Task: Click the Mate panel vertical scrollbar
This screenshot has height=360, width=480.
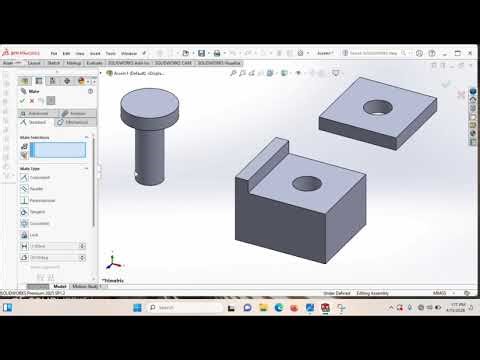Action: (x=94, y=182)
